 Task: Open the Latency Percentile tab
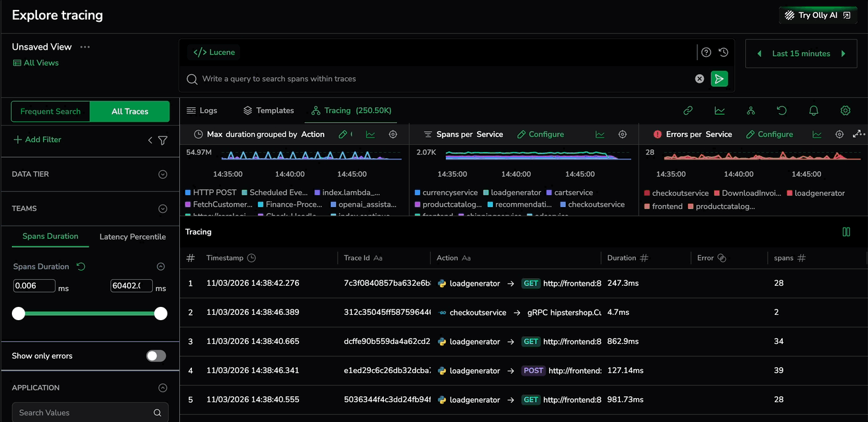132,237
